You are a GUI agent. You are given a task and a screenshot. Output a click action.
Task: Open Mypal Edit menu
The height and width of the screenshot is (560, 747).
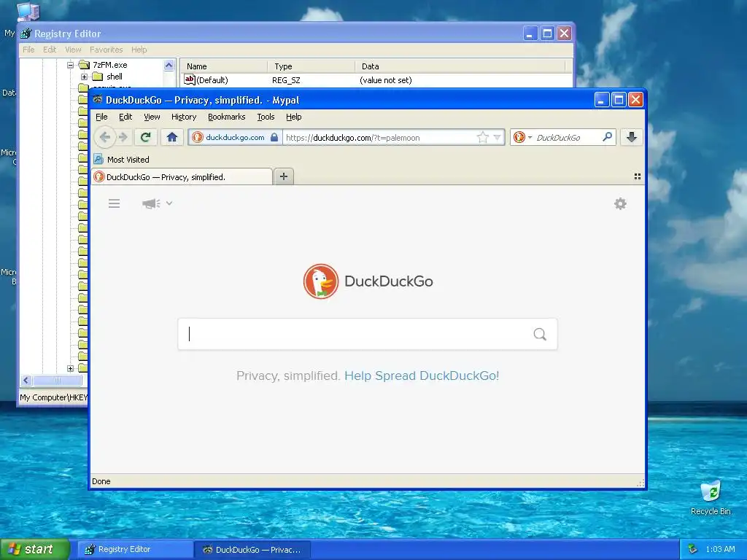click(125, 117)
